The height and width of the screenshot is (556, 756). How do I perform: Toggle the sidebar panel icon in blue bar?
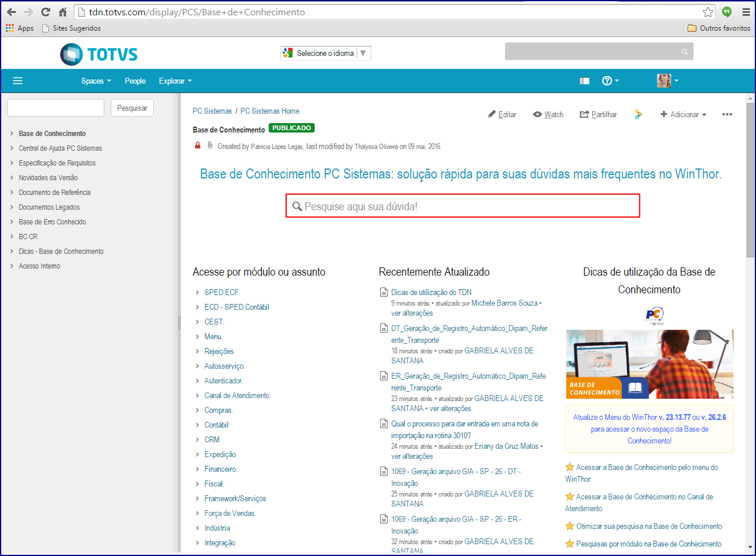pyautogui.click(x=585, y=81)
